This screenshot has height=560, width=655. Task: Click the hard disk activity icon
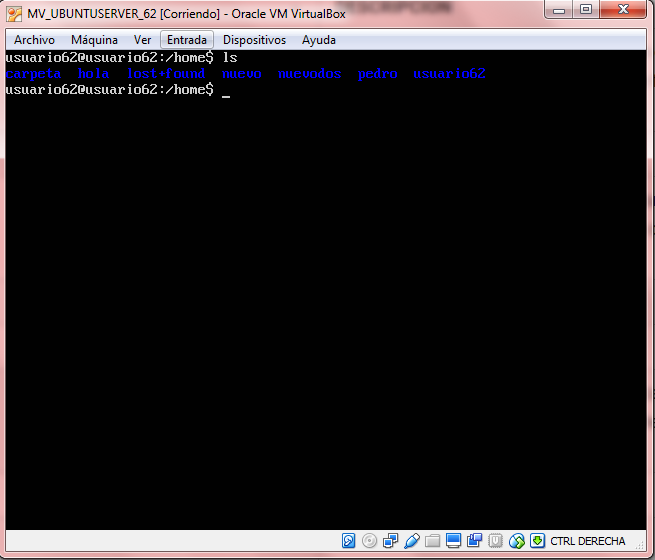click(348, 540)
